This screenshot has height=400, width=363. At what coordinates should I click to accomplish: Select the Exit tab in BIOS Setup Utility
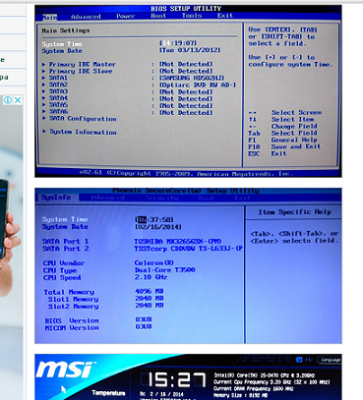click(225, 16)
